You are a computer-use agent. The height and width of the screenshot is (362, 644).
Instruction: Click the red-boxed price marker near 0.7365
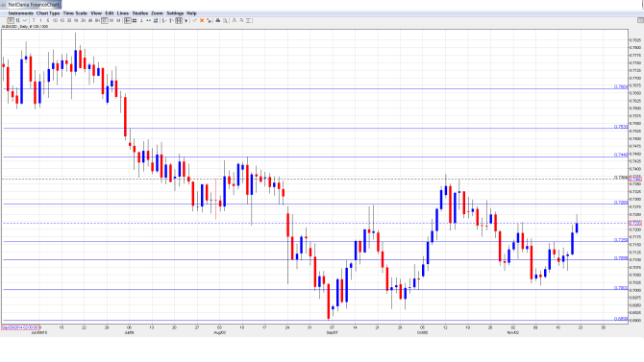[635, 180]
